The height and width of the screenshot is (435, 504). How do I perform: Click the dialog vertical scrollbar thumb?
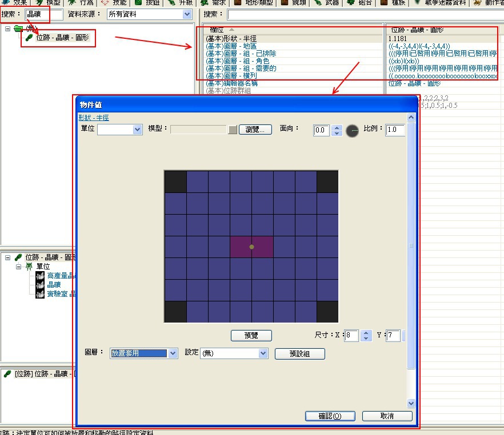411,245
